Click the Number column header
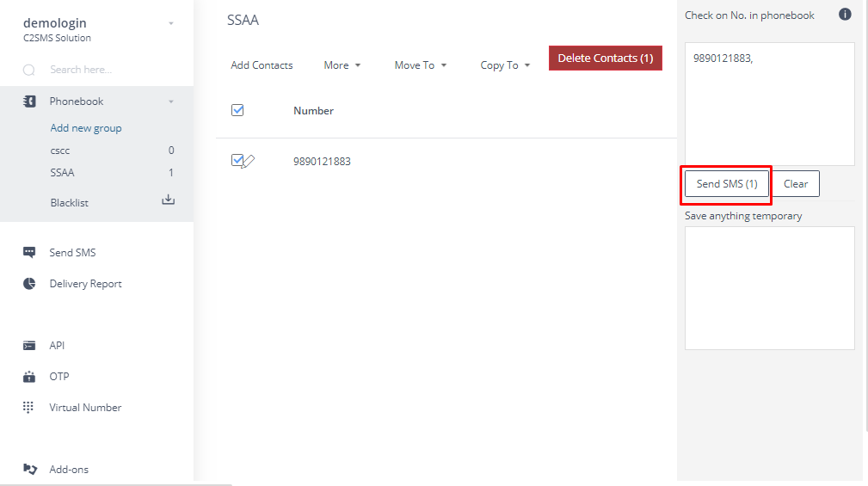The height and width of the screenshot is (486, 868). 313,111
